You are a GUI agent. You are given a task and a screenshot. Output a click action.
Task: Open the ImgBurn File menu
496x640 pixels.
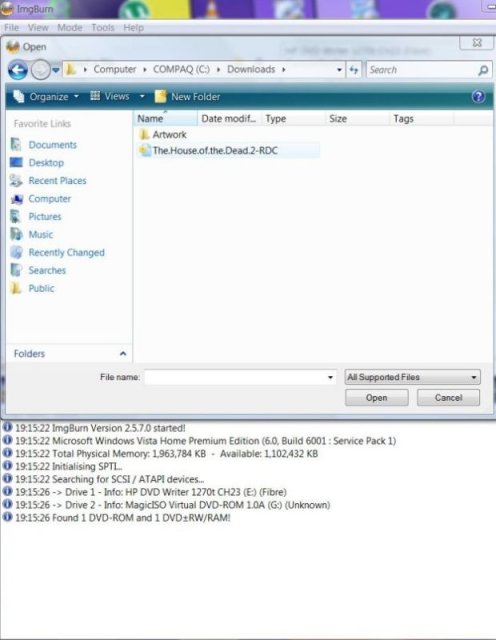11,28
